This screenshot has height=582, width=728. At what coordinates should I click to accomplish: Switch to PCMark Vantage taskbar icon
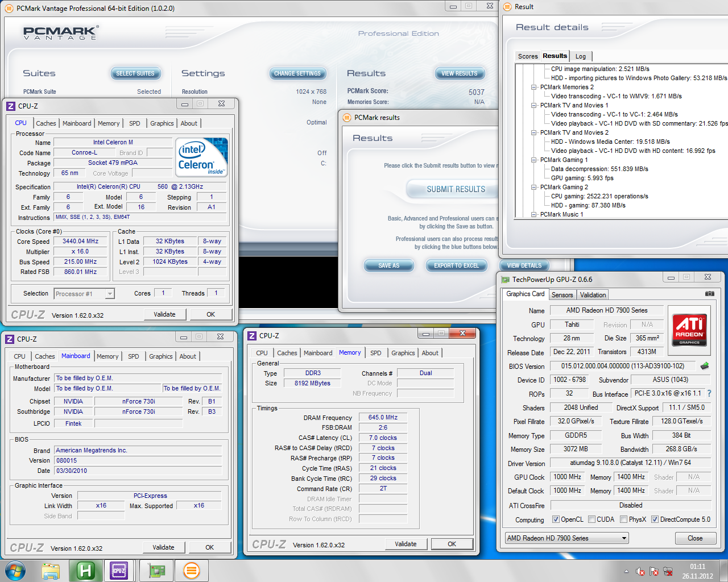[191, 571]
